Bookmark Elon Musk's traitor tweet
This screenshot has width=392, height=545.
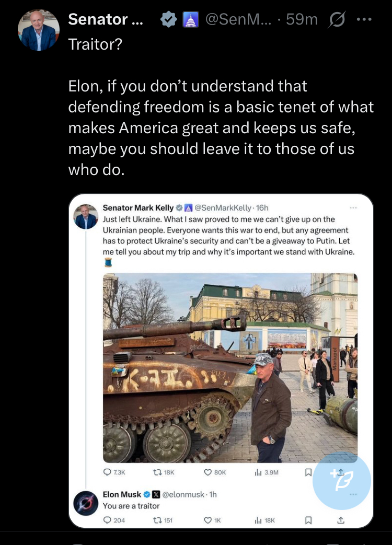point(308,520)
